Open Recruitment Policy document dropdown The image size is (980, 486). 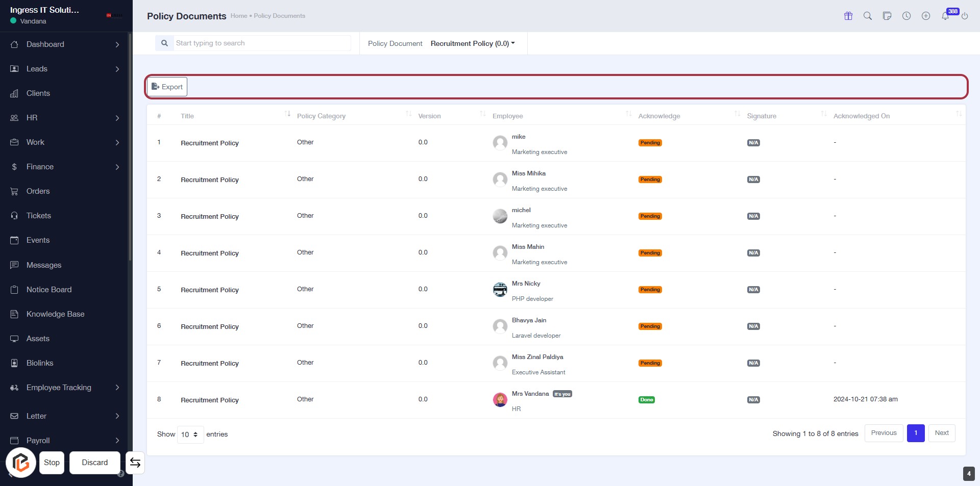472,43
